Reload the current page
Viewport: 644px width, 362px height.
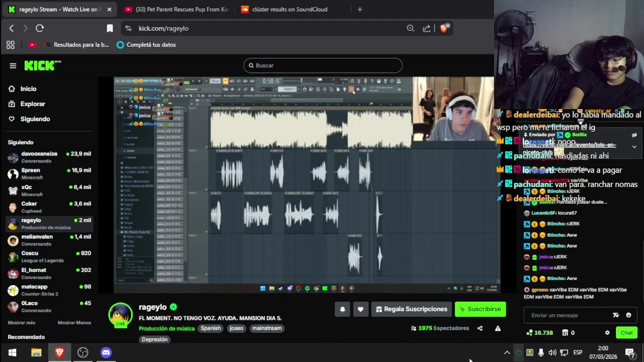point(40,28)
